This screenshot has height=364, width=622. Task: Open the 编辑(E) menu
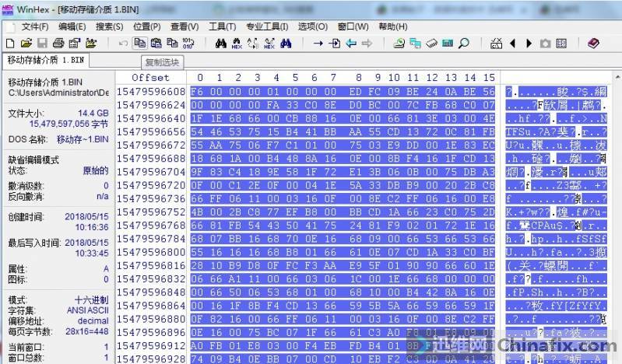(x=72, y=26)
